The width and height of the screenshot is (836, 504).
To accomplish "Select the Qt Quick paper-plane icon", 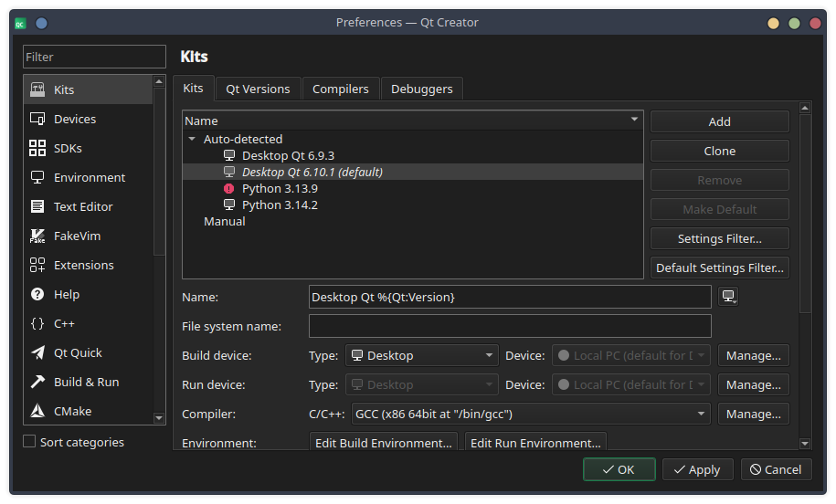I will coord(37,352).
